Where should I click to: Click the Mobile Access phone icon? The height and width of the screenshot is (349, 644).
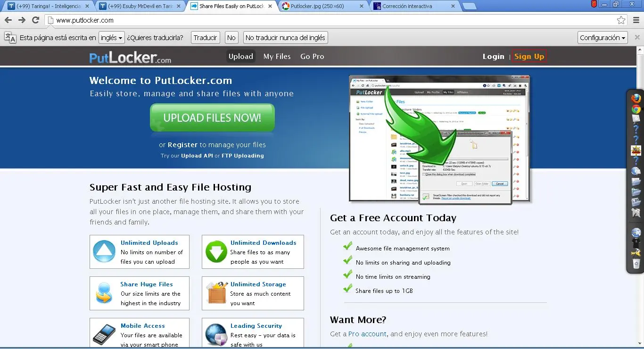tap(104, 334)
